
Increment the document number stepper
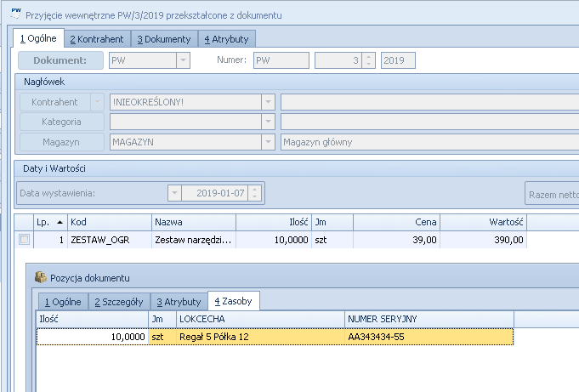pos(368,56)
